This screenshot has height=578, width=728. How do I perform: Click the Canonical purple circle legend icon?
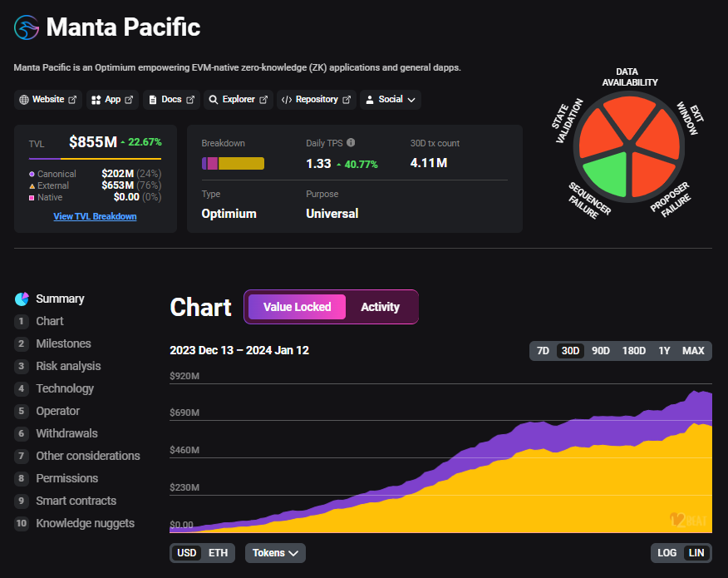32,174
